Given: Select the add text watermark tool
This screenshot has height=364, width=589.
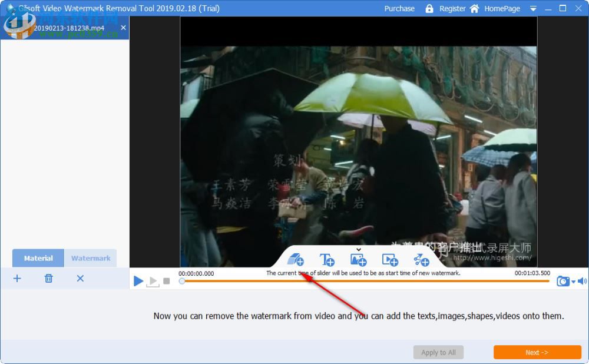Looking at the screenshot, I should [x=328, y=261].
